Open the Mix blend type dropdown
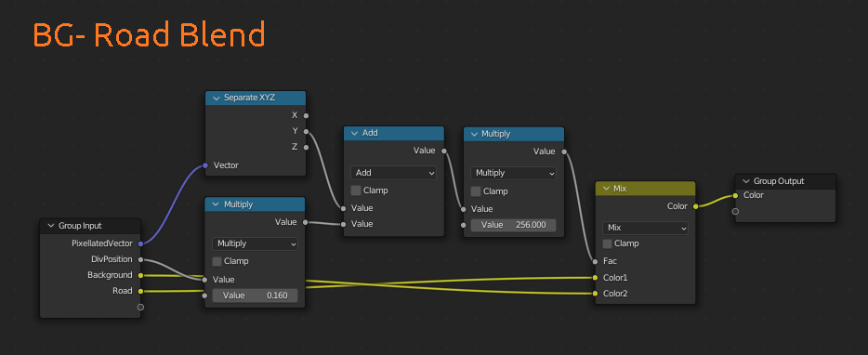Viewport: 868px width, 355px height. (646, 228)
